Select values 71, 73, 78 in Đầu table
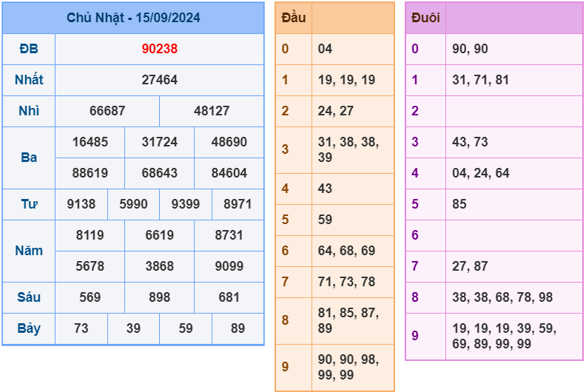The image size is (586, 392). [x=346, y=281]
